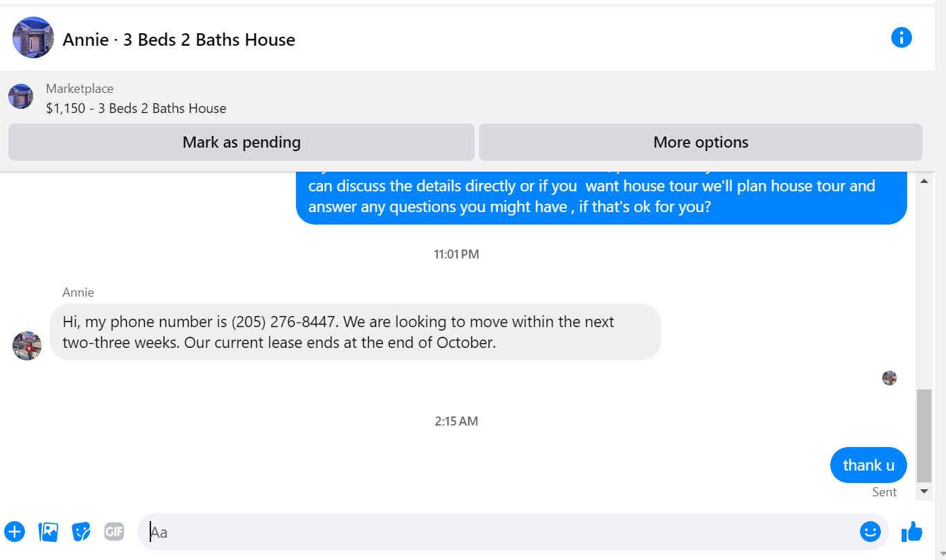Open More options button

tap(701, 142)
